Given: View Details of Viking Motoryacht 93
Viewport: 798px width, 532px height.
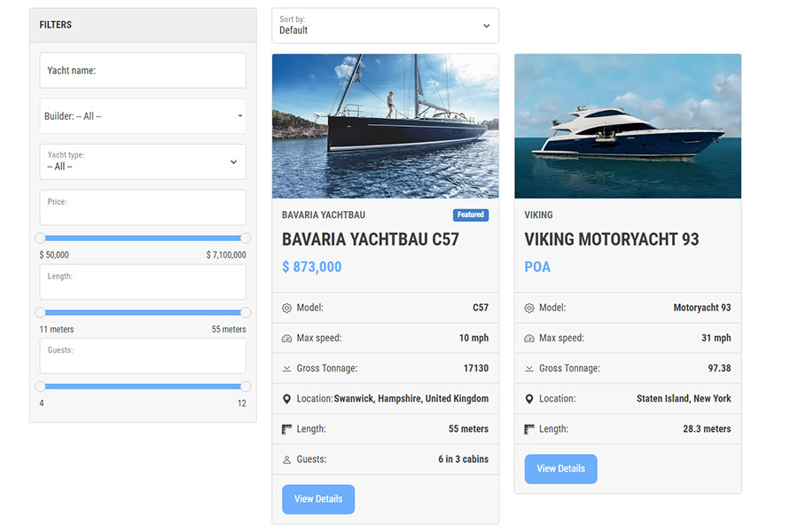Looking at the screenshot, I should [x=561, y=469].
